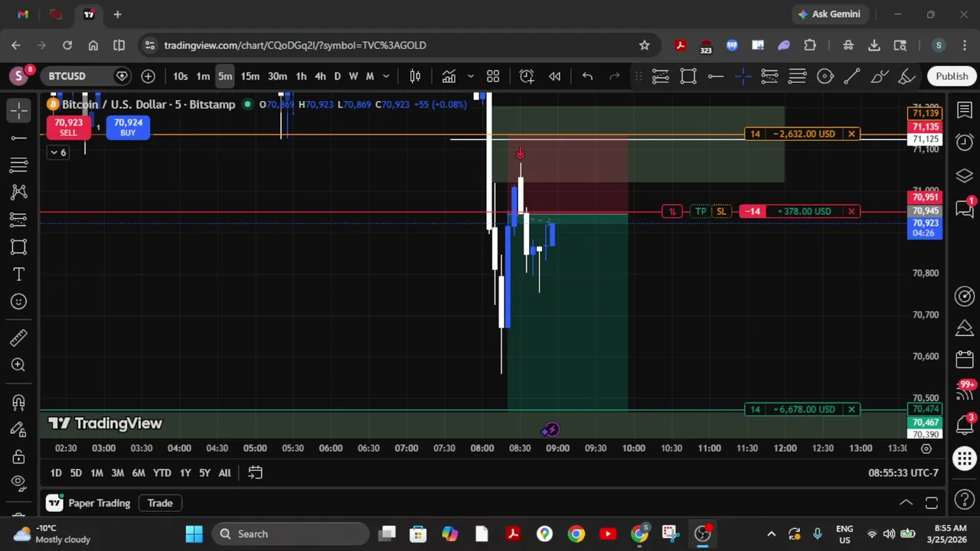980x551 pixels.
Task: Select the crosshair cursor tool in left sidebar
Action: click(x=19, y=110)
